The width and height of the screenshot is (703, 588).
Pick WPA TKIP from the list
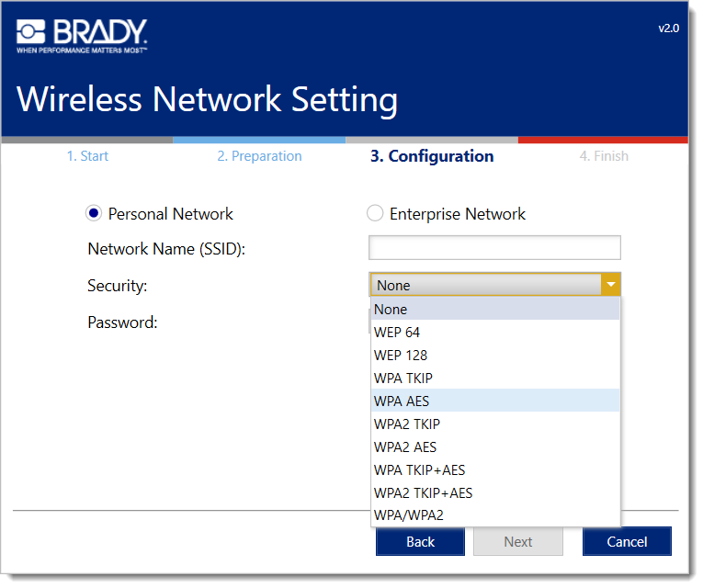click(x=495, y=378)
